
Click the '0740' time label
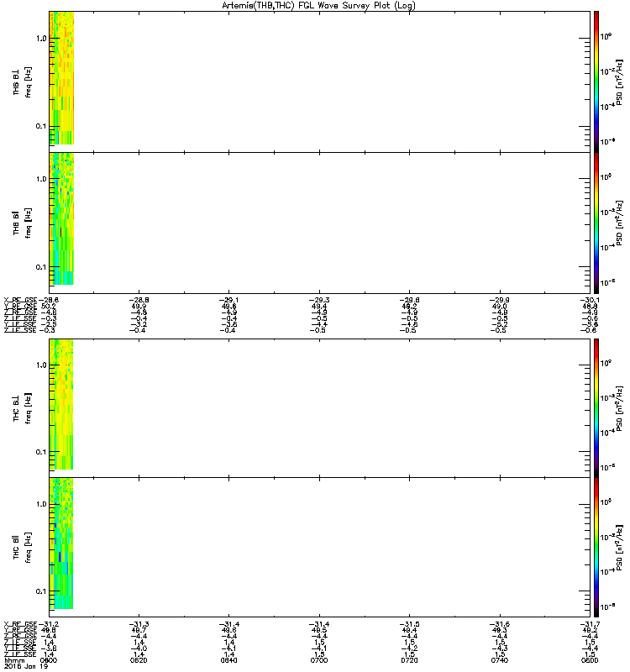[500, 660]
